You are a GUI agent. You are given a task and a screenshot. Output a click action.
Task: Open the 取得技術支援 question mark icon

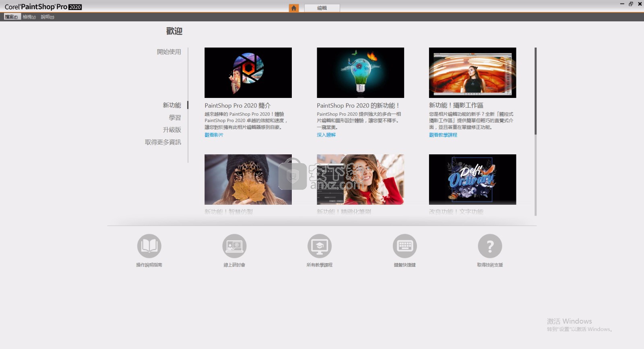(x=490, y=246)
